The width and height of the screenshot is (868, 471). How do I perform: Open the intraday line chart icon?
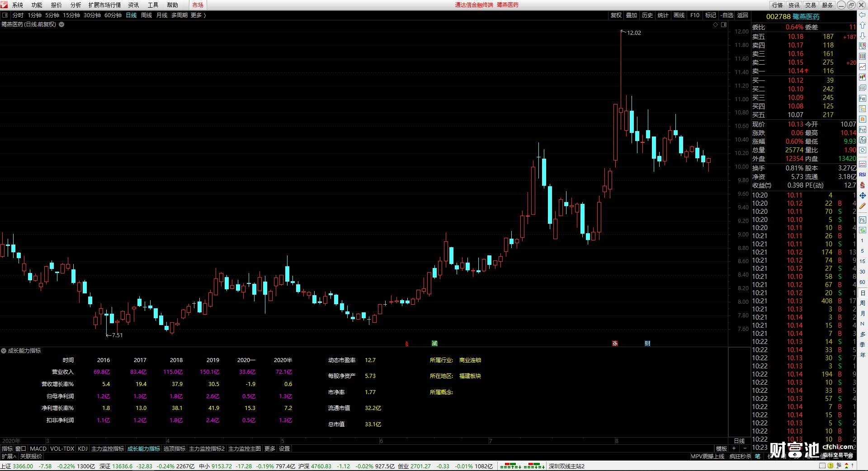tap(862, 67)
